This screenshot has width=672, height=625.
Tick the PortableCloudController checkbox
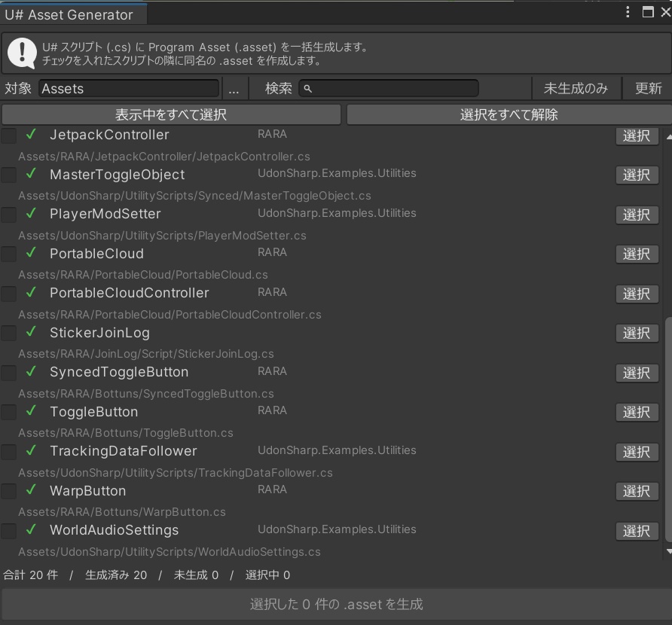point(8,294)
